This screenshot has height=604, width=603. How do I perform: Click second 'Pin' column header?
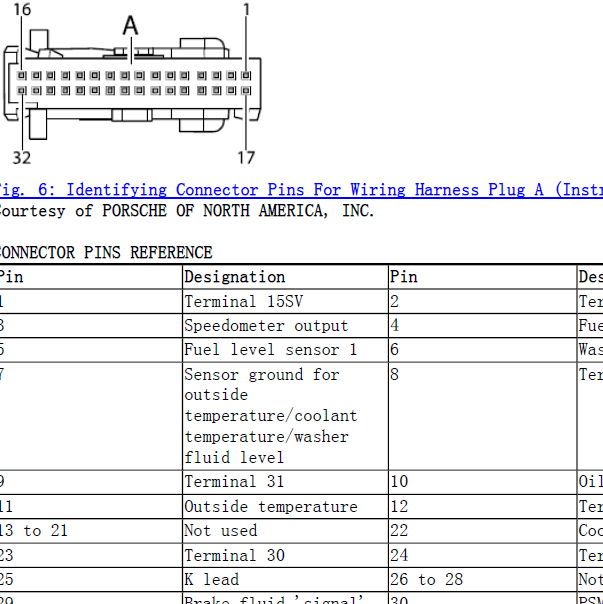pyautogui.click(x=483, y=277)
